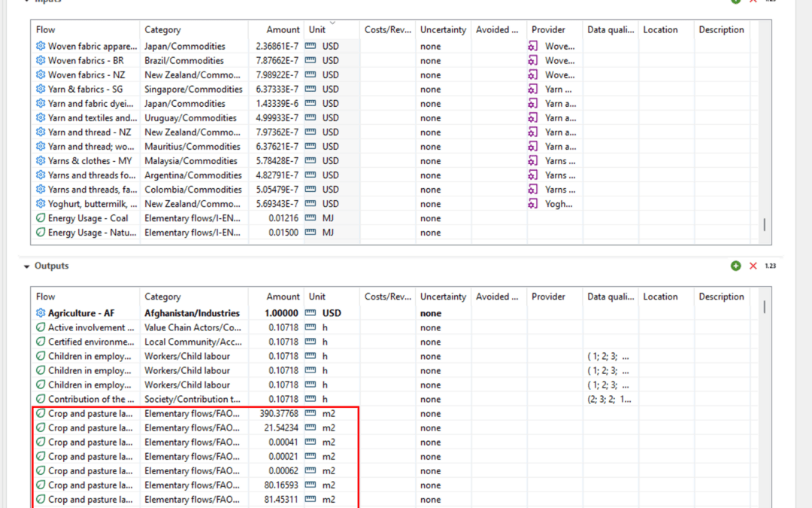Sort Outputs table by Flow column header

[x=46, y=297]
